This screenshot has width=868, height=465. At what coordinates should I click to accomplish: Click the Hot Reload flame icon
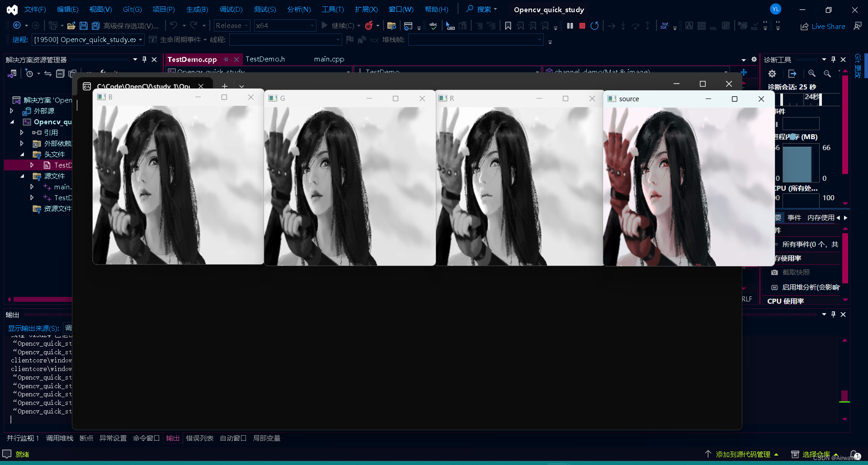(369, 26)
